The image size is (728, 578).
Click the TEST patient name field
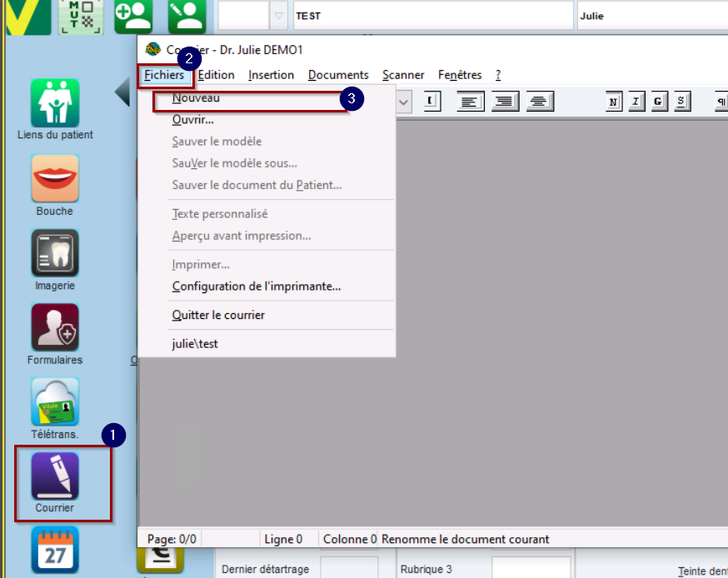(x=433, y=16)
